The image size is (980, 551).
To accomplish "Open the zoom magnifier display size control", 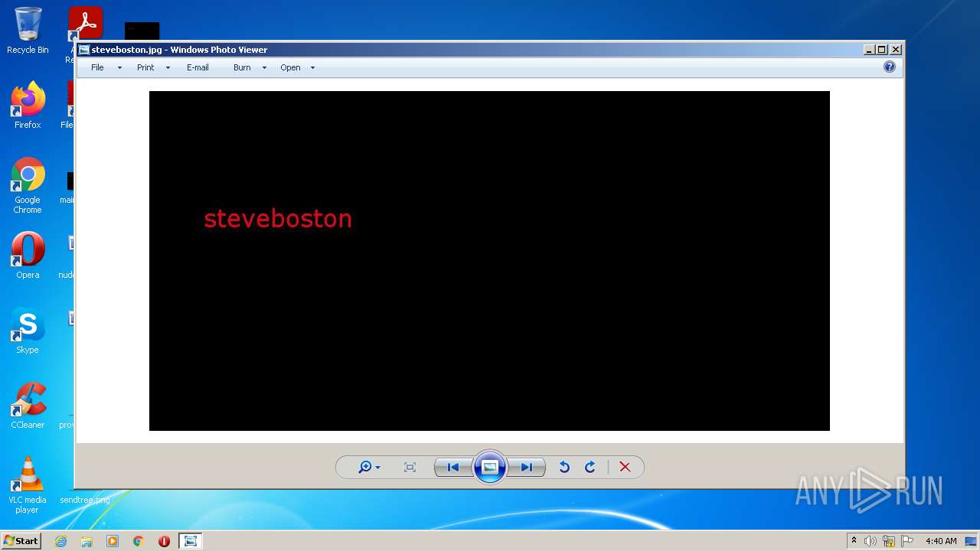I will 369,468.
